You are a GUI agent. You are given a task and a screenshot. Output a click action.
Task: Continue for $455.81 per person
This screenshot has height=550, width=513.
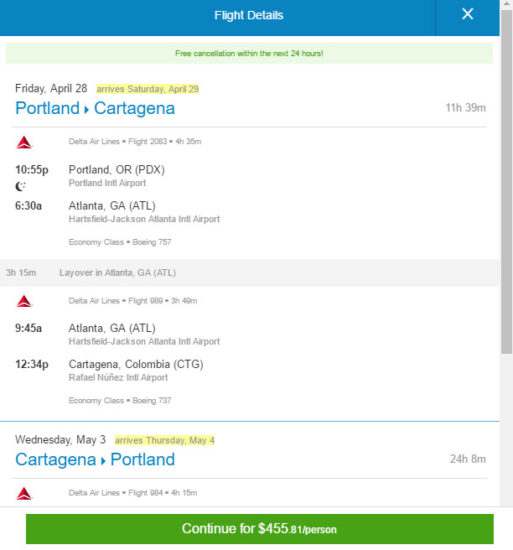[259, 529]
